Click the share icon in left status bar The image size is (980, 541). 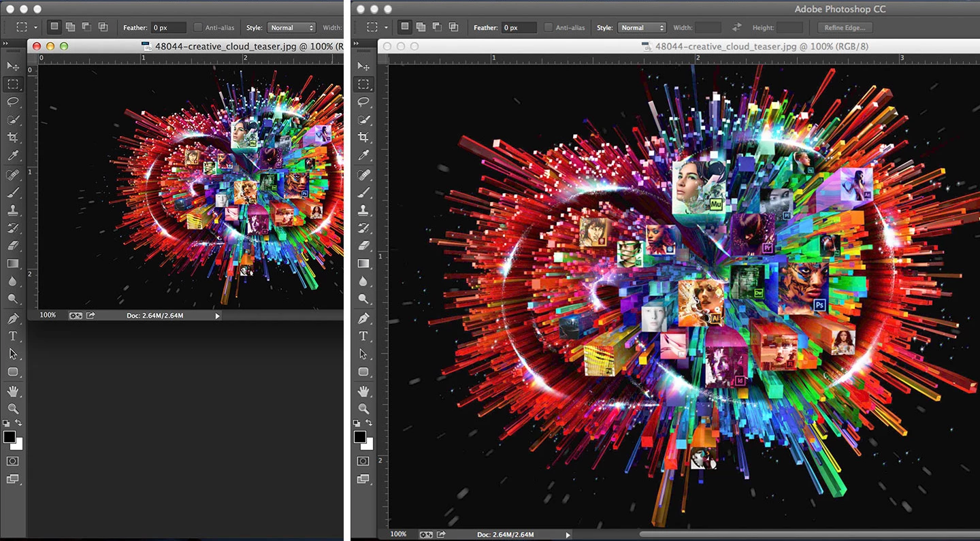91,315
